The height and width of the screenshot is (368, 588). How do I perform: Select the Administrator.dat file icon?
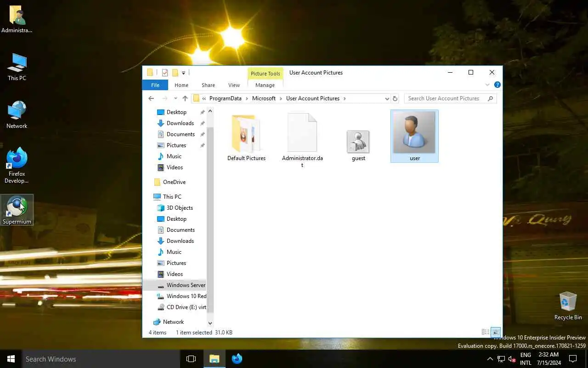(302, 132)
